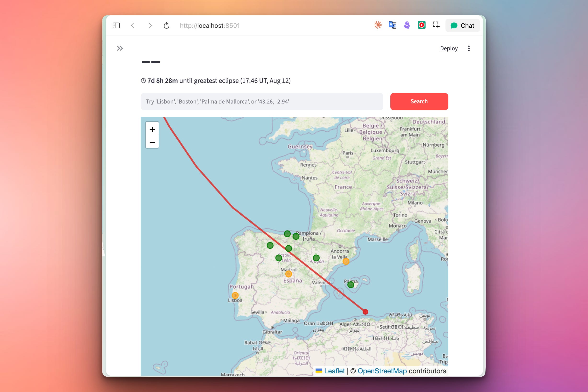
Task: Open the orange starburst extension icon
Action: [x=378, y=25]
